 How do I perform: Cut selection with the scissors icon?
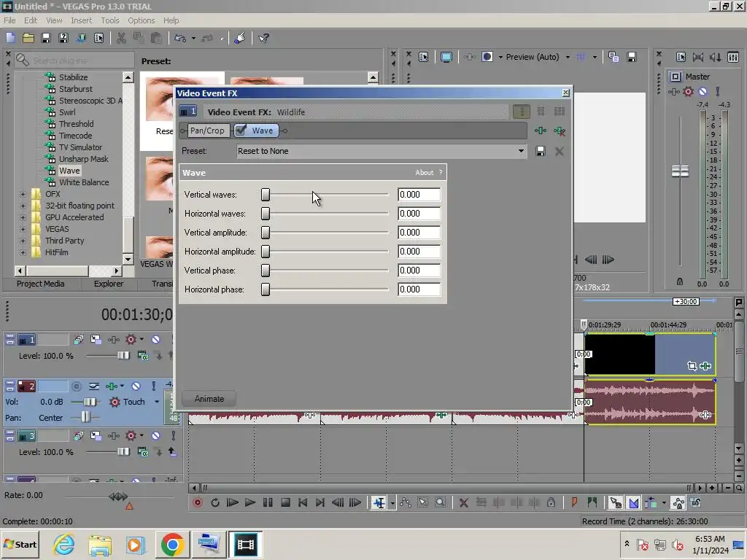[122, 38]
